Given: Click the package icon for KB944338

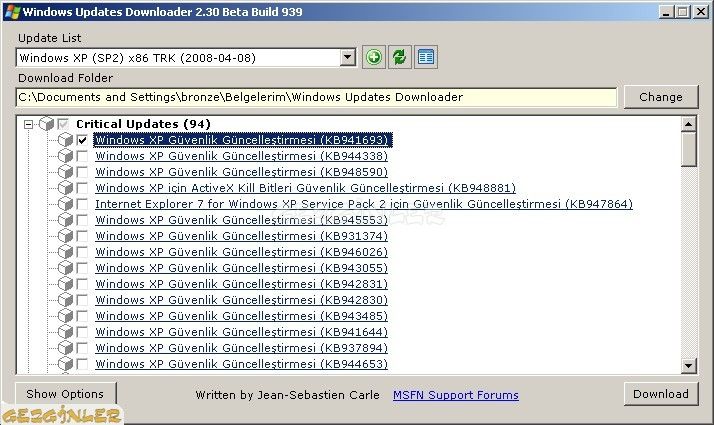Looking at the screenshot, I should tap(66, 156).
